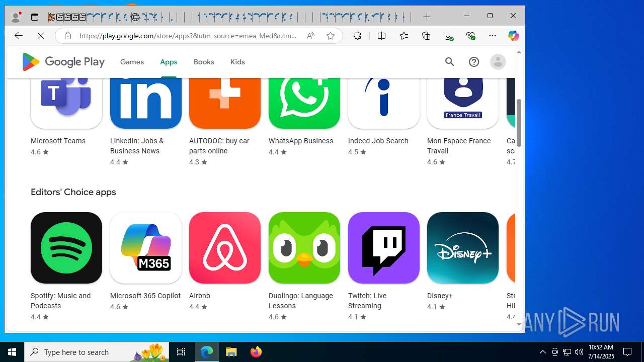The height and width of the screenshot is (362, 644).
Task: Click the scrollbar down arrow
Action: point(519,325)
